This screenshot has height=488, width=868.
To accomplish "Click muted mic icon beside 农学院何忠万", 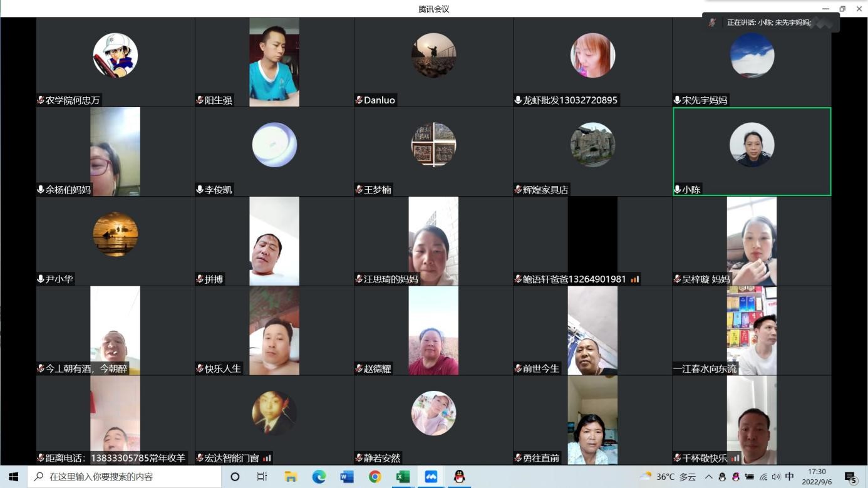I will tap(41, 100).
